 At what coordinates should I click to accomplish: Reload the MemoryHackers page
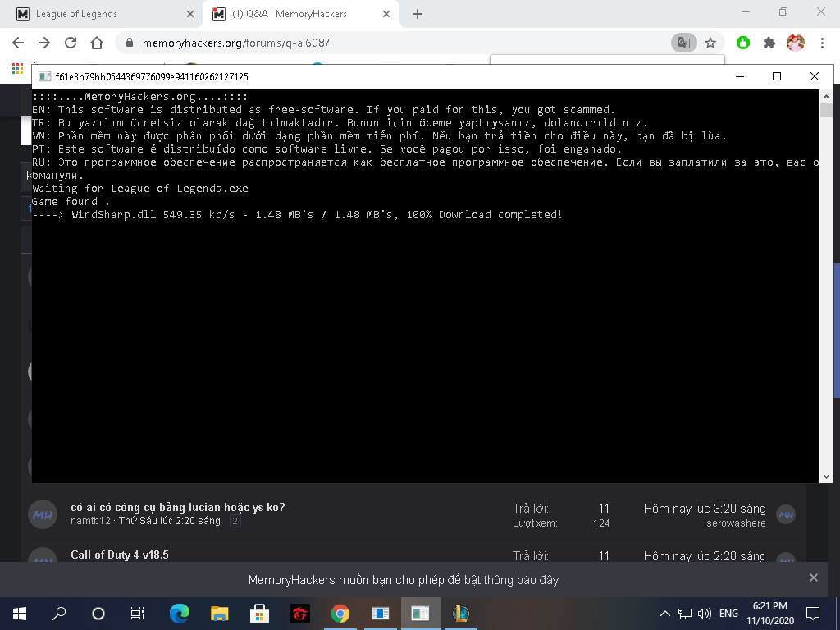click(71, 43)
